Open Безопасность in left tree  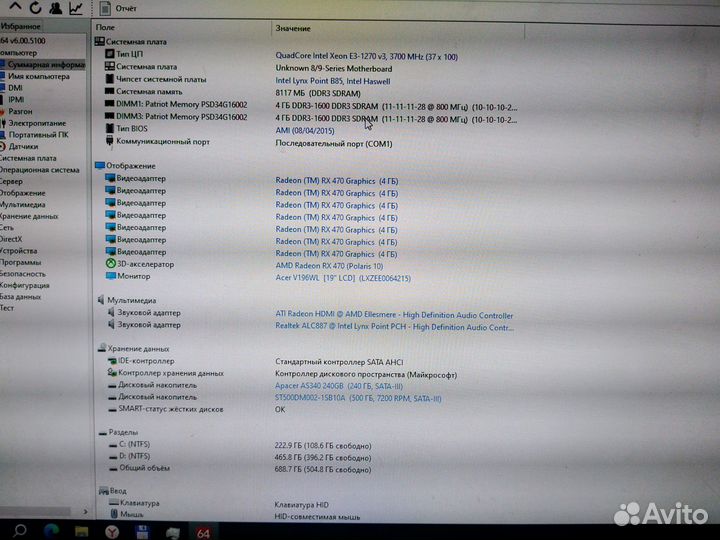click(23, 274)
